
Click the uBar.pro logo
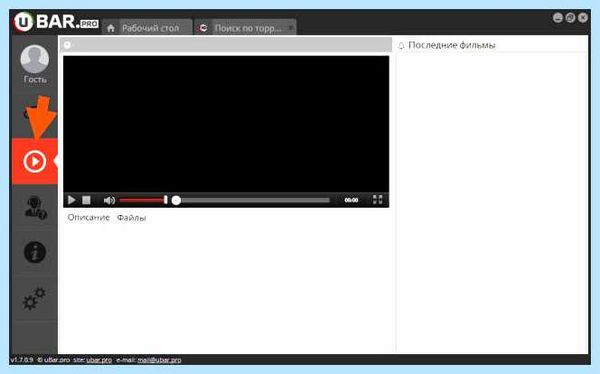tap(56, 22)
